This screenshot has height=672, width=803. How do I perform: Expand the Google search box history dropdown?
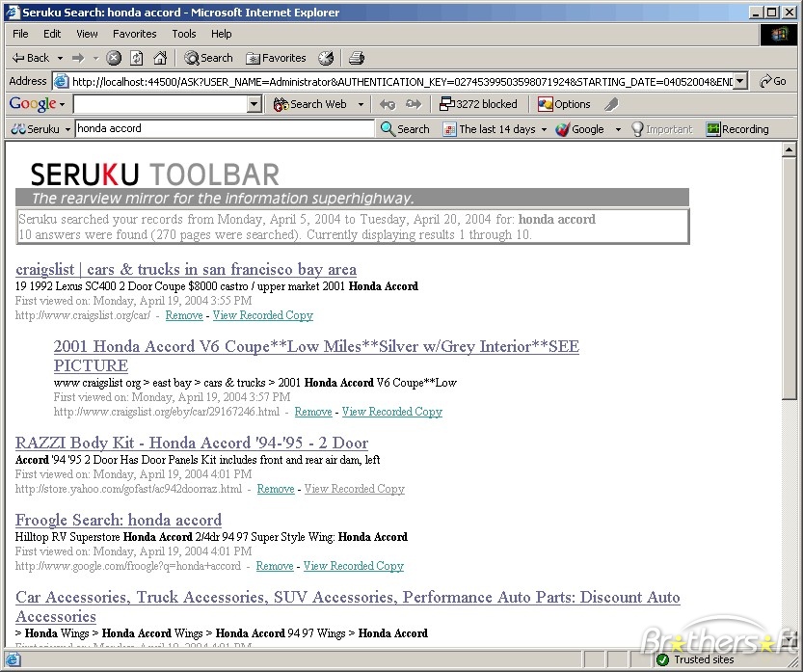(254, 104)
